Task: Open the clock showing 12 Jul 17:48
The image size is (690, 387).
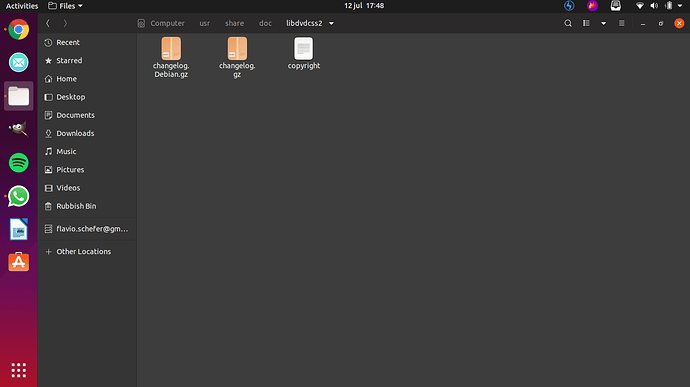Action: tap(364, 6)
